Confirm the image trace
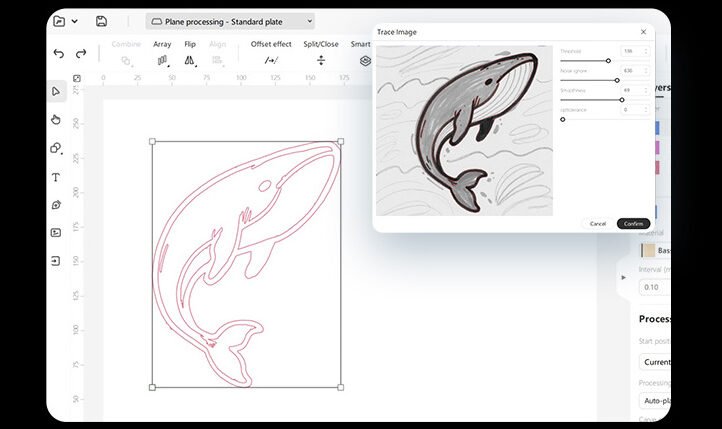The height and width of the screenshot is (429, 722). click(633, 224)
